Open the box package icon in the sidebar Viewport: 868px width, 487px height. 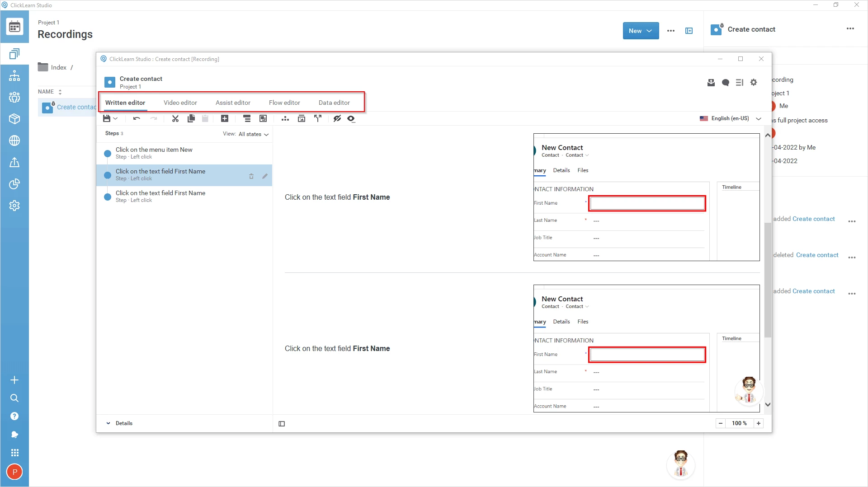pos(14,119)
